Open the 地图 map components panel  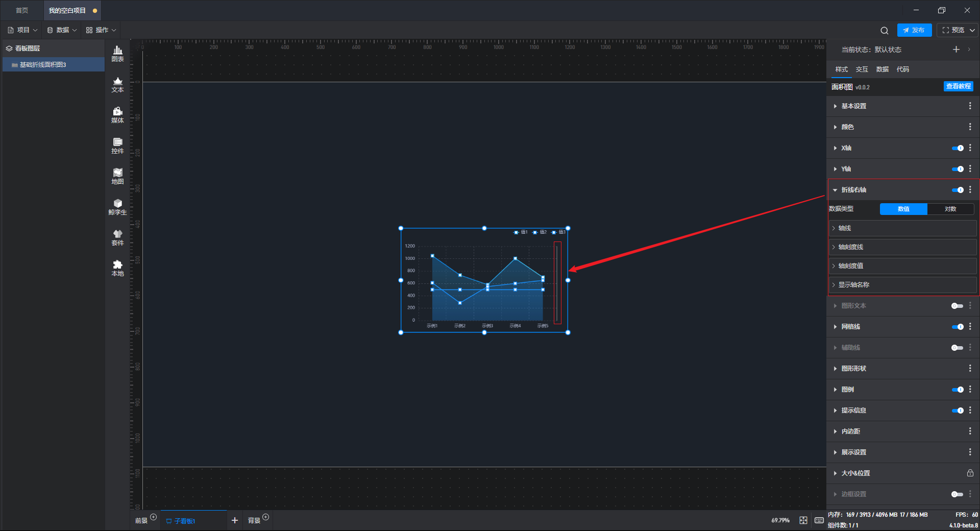coord(117,176)
